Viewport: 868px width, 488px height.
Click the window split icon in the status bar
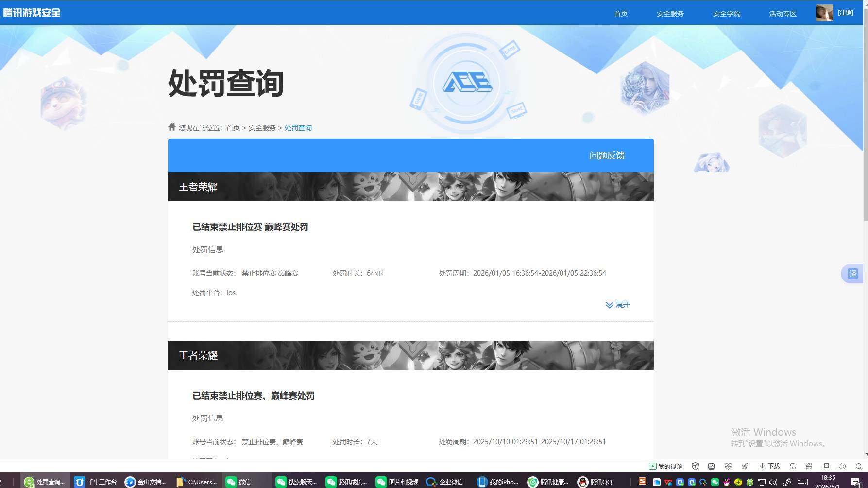(826, 466)
